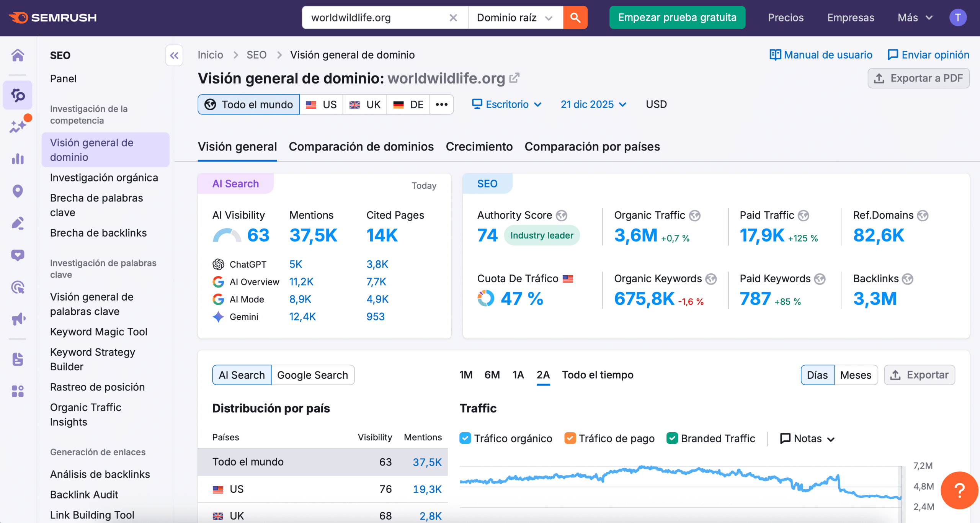Open the App Center grid icon
This screenshot has height=523, width=980.
(x=18, y=391)
